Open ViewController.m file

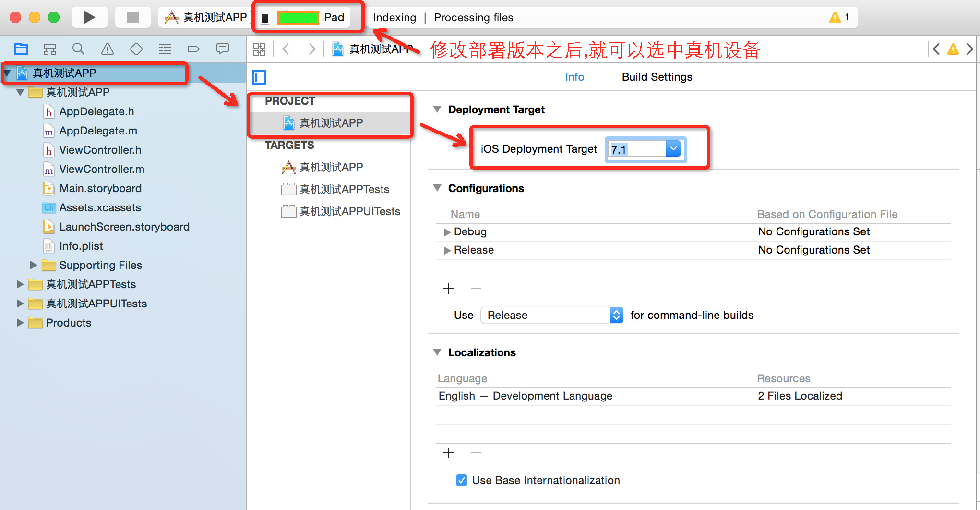[102, 169]
